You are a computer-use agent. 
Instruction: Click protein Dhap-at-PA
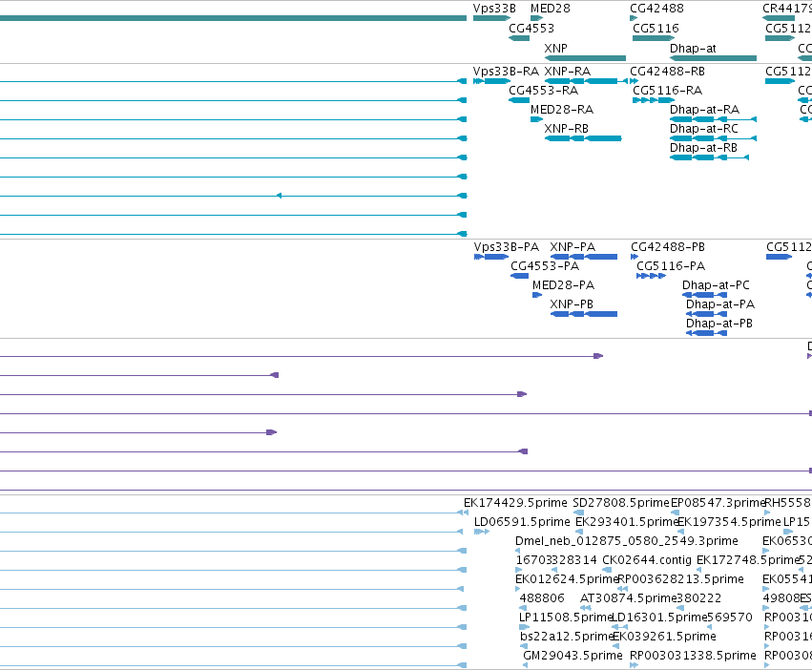tap(720, 304)
